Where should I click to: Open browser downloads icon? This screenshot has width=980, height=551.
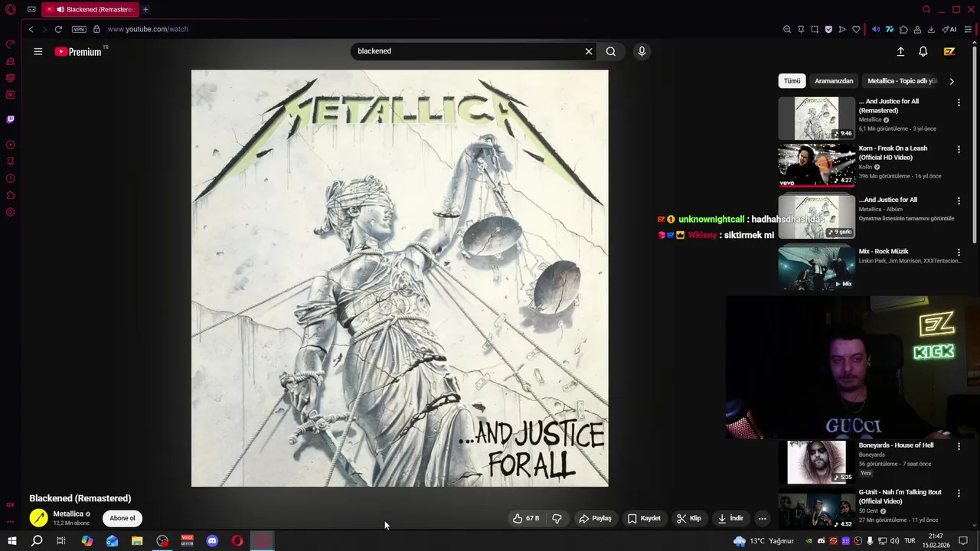931,29
